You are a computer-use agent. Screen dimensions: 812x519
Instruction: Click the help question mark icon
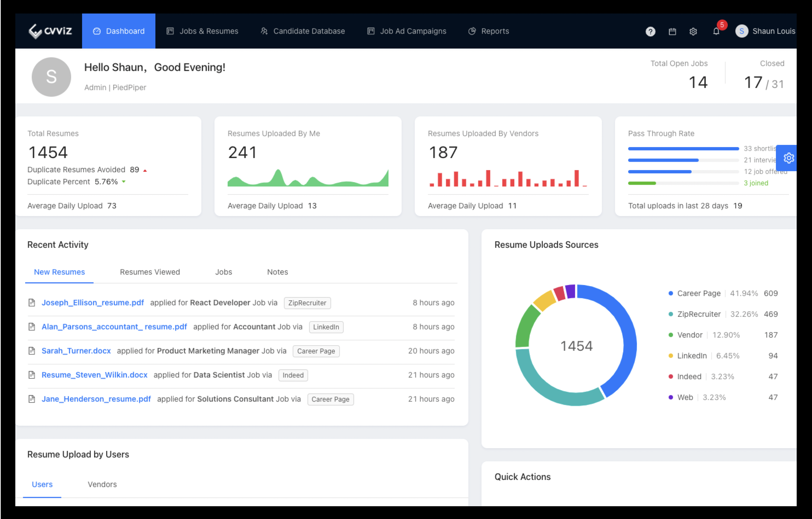point(650,32)
